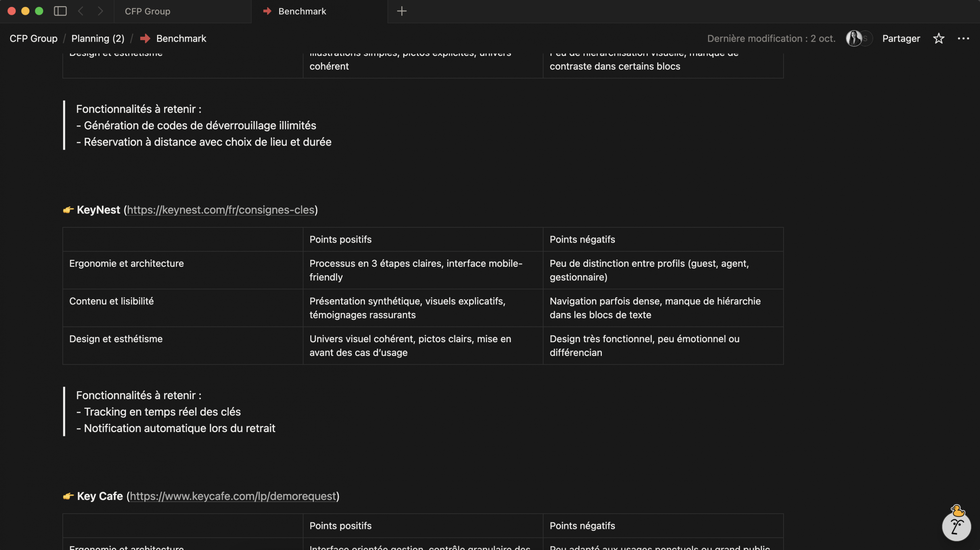This screenshot has height=550, width=980.
Task: Toggle the sidebar panel icon
Action: click(60, 11)
